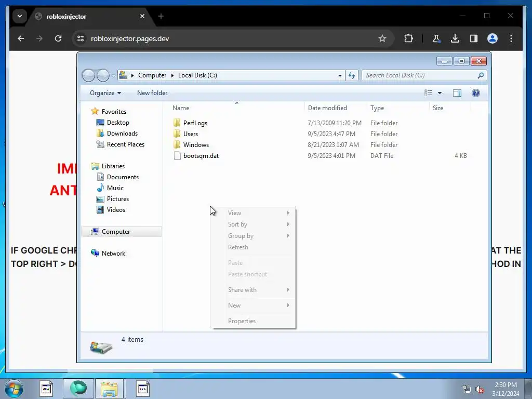Open Group by submenu
Screen dimensions: 532x399
(253, 236)
